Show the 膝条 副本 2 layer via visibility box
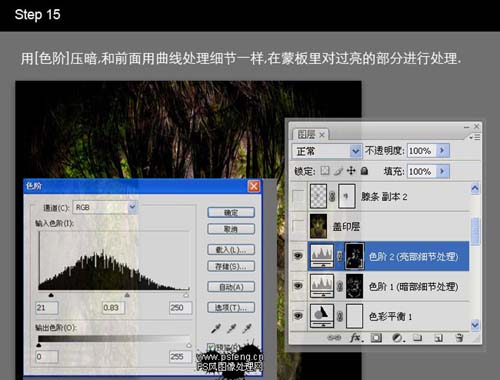Screen dimensions: 500x380 [298, 196]
